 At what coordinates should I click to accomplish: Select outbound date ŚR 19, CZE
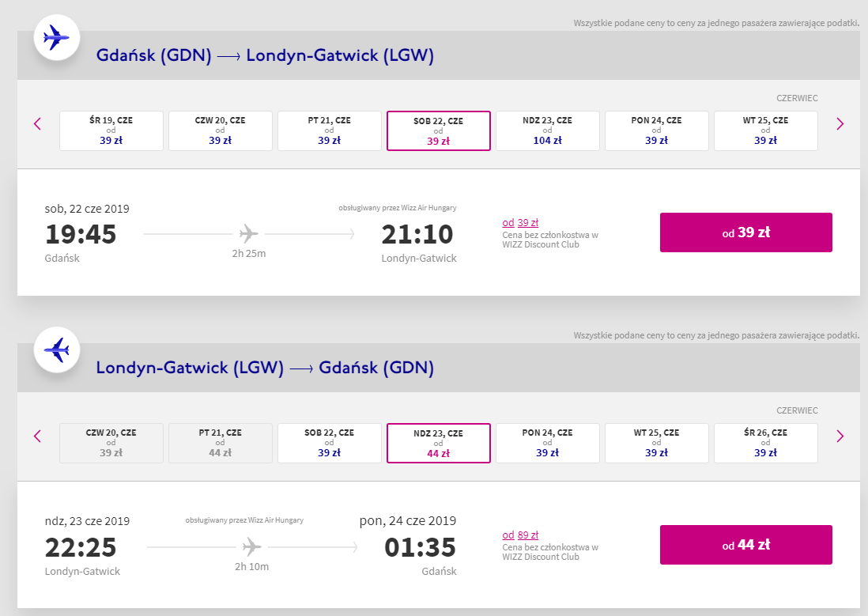coord(111,130)
